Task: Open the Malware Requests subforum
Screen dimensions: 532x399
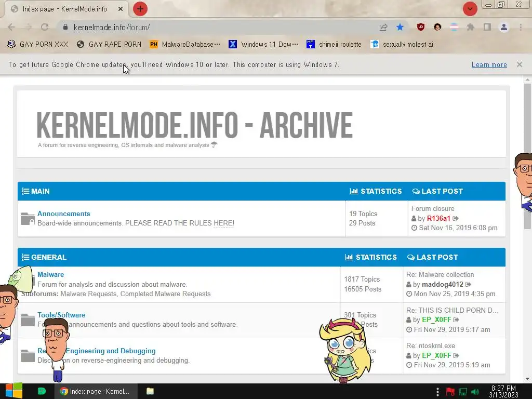Action: [x=88, y=294]
